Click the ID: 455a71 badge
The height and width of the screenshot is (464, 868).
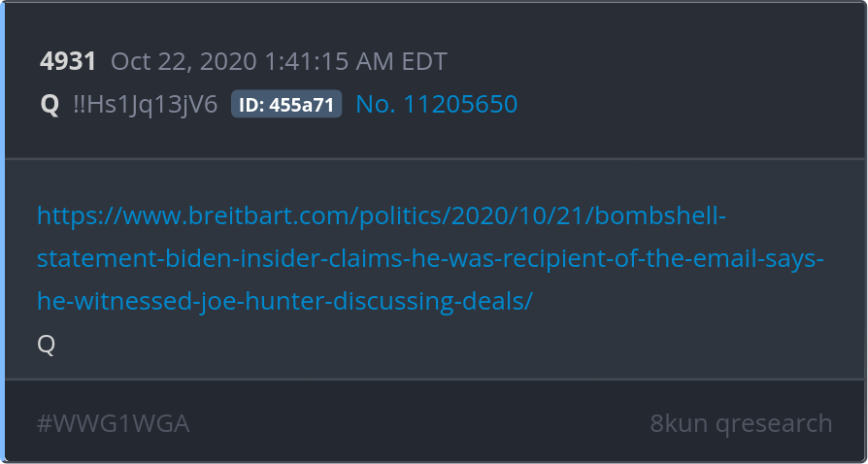(286, 104)
